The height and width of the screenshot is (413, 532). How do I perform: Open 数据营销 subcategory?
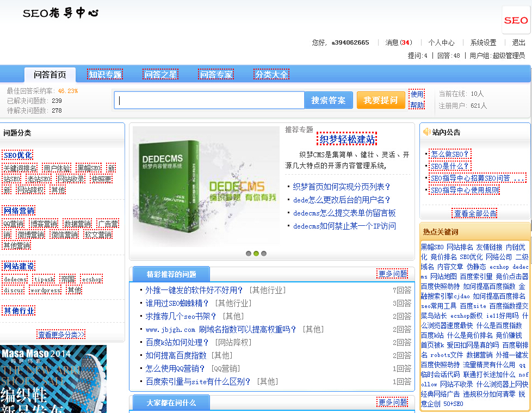click(x=78, y=224)
